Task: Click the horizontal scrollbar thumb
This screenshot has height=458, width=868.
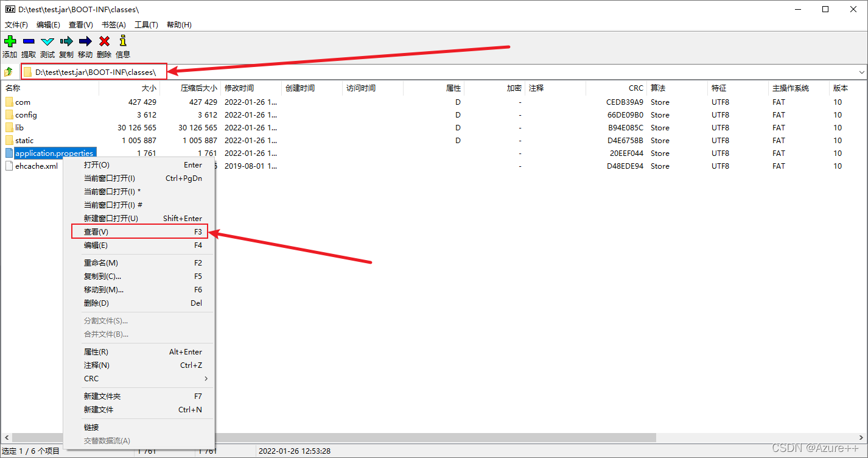Action: (334, 438)
